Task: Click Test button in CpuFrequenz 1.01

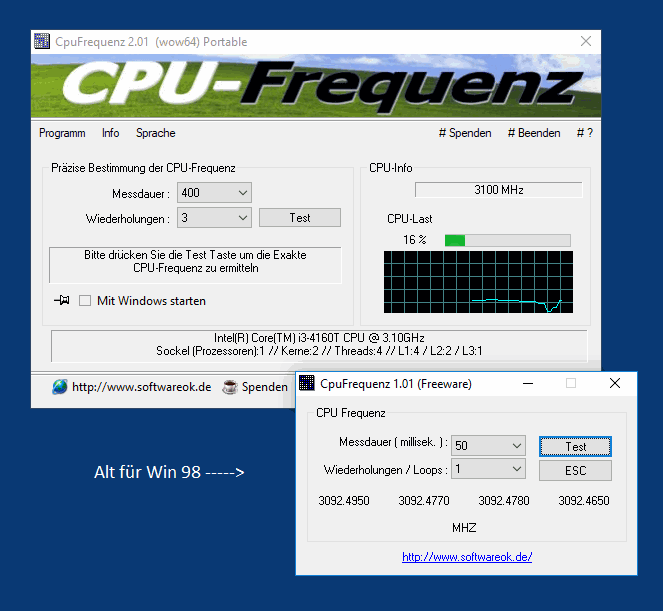Action: (575, 447)
